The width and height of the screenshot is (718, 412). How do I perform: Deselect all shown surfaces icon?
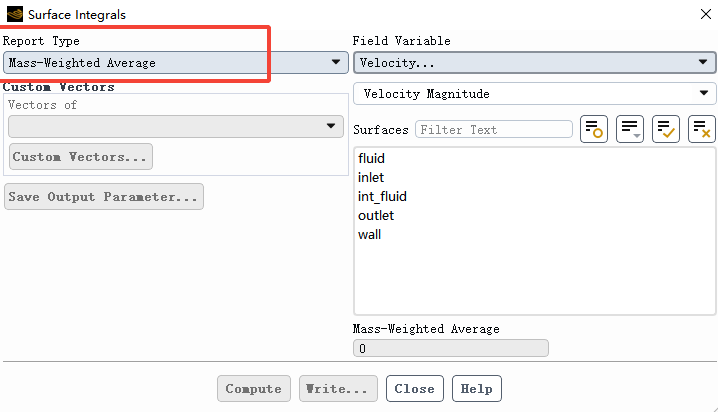tap(702, 129)
